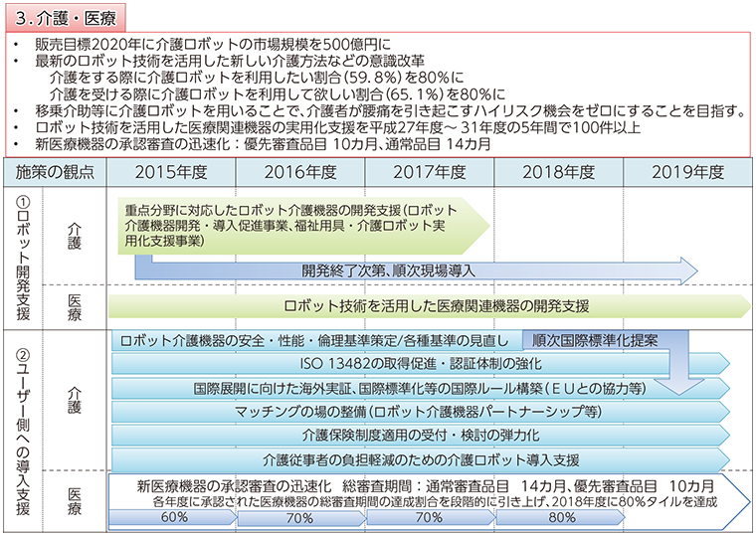
Task: Click the 'ロボット技術を活用した医療関連機器の実用化支援' bullet
Action: click(337, 127)
